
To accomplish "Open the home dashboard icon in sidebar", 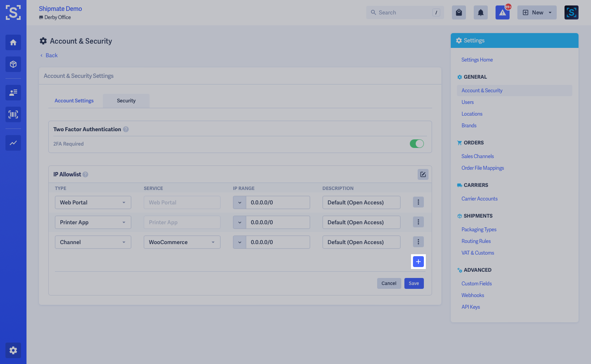I will coord(13,42).
